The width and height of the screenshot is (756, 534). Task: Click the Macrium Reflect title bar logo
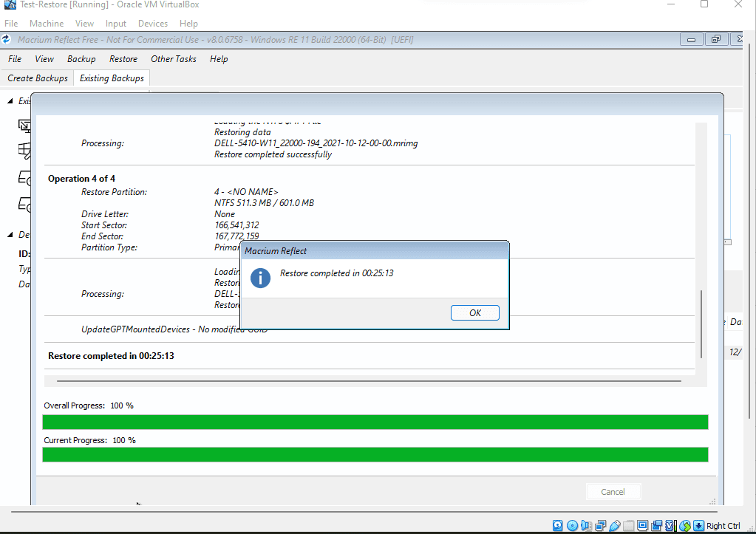tap(6, 40)
